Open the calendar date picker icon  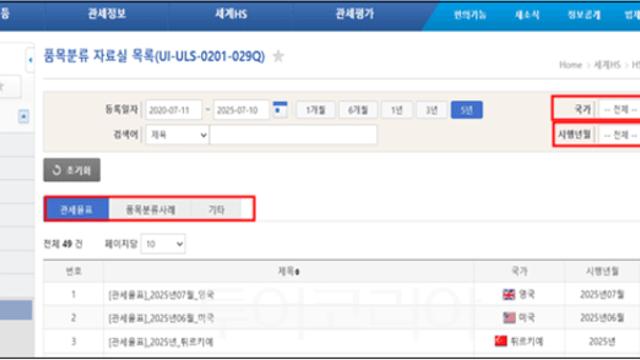(x=280, y=109)
